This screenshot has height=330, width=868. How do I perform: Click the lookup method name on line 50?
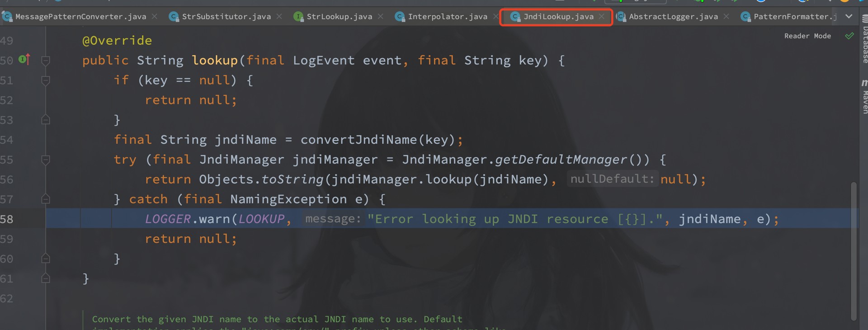(x=215, y=61)
